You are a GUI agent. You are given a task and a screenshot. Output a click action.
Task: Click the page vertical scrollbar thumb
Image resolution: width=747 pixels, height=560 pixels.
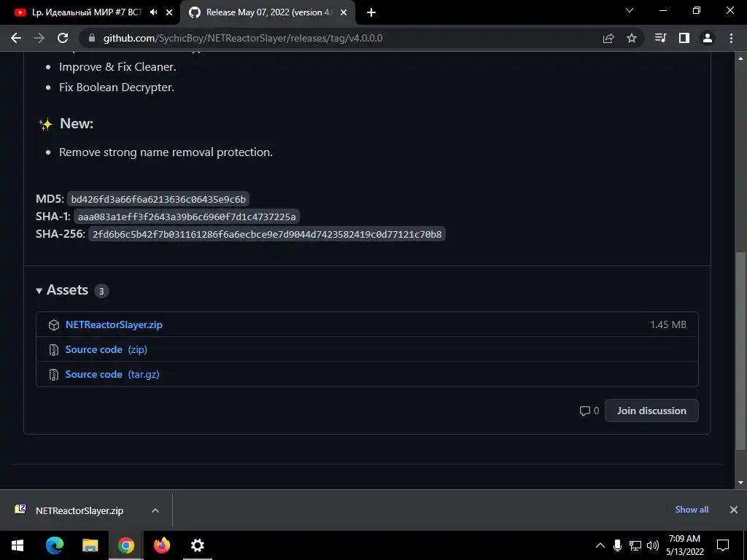[740, 351]
